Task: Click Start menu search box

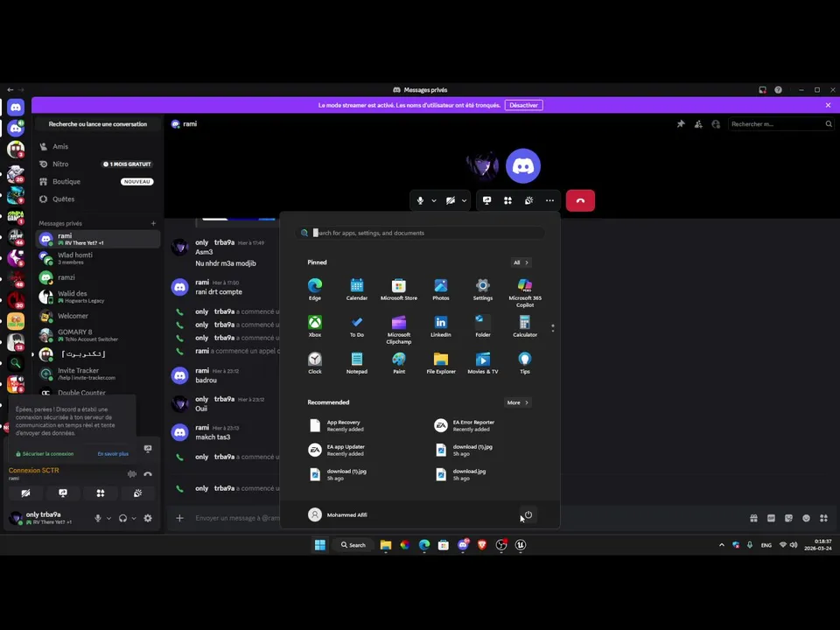Action: pos(420,233)
